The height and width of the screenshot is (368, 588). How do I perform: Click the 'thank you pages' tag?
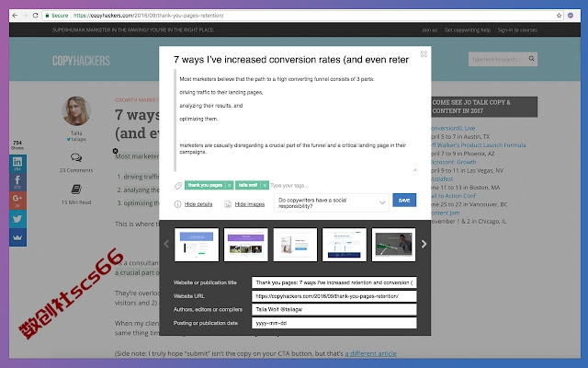click(205, 185)
